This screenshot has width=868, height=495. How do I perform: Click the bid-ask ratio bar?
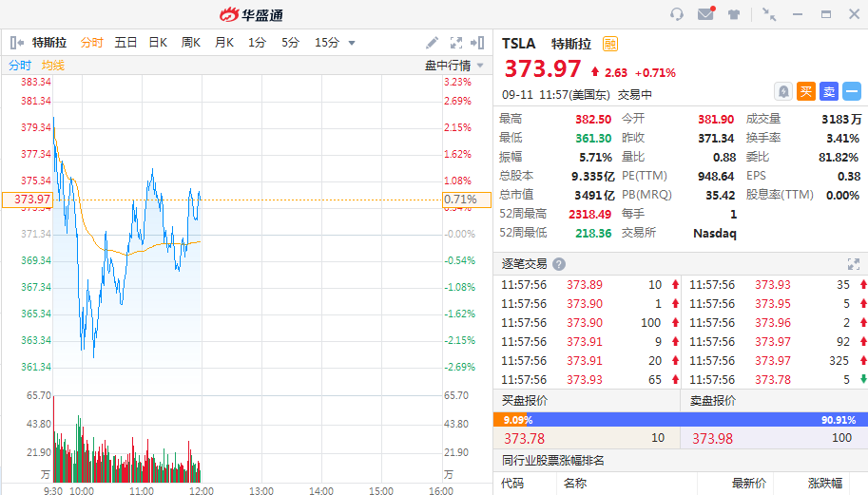click(x=681, y=419)
